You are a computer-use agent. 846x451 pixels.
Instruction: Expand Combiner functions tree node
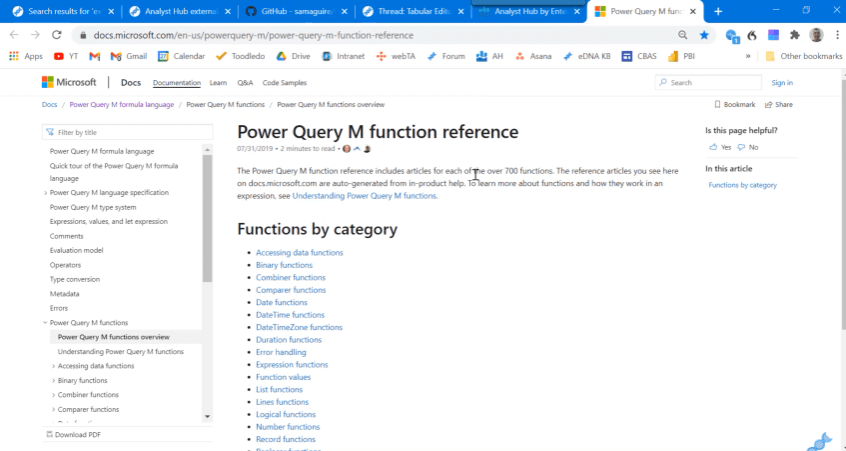tap(53, 395)
